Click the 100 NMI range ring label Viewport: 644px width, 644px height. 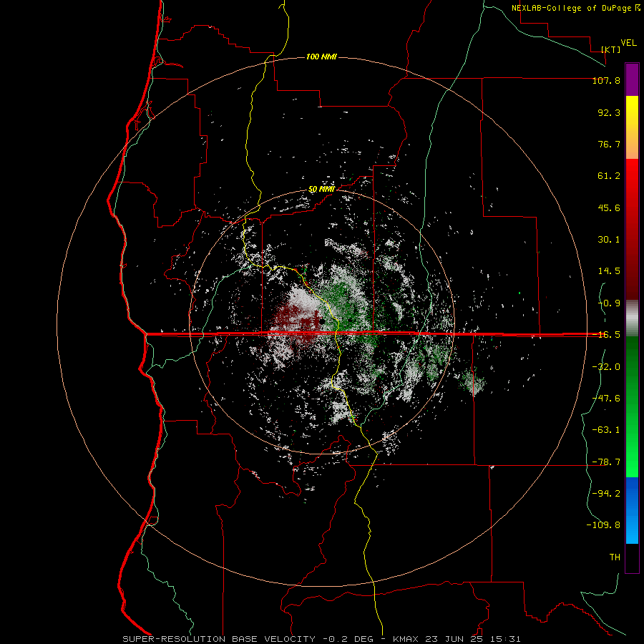(x=321, y=57)
